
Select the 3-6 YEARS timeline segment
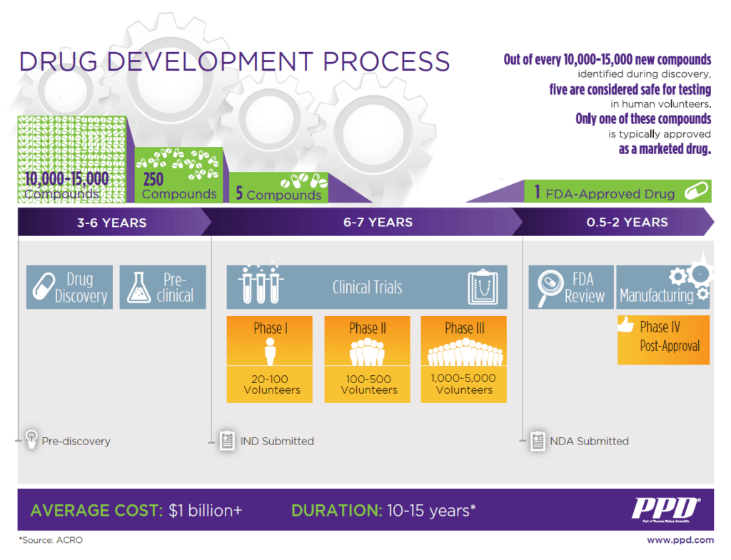(x=112, y=223)
